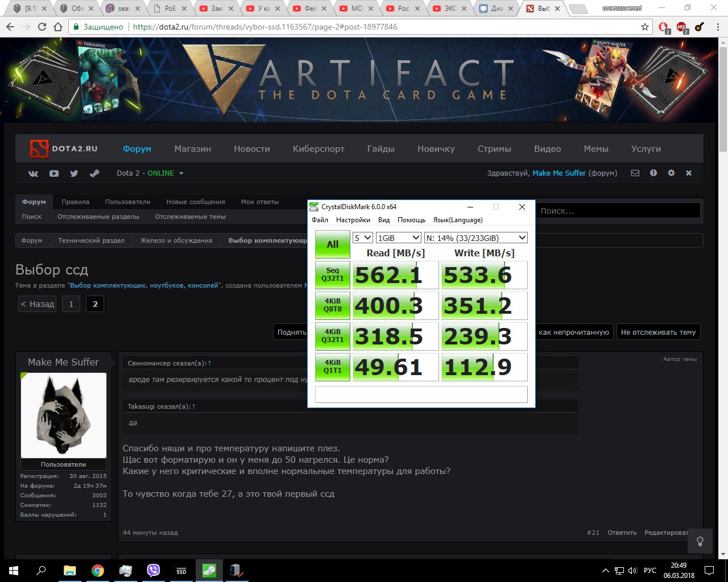Open the 1GiB test size dropdown
The height and width of the screenshot is (582, 728).
(x=398, y=238)
